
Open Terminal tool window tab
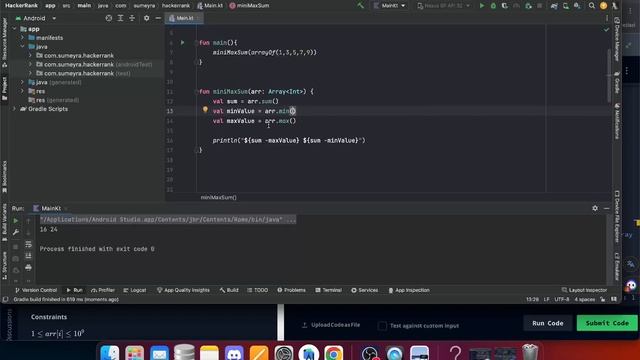pyautogui.click(x=328, y=290)
